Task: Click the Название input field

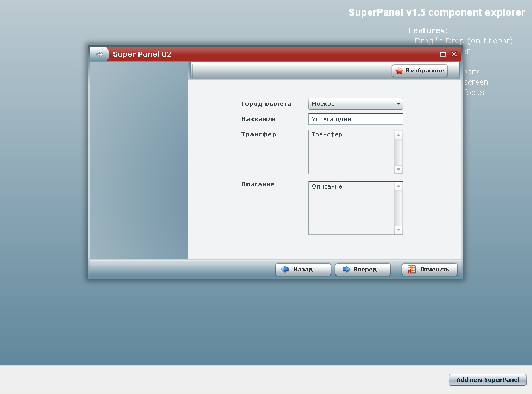Action: click(x=356, y=119)
